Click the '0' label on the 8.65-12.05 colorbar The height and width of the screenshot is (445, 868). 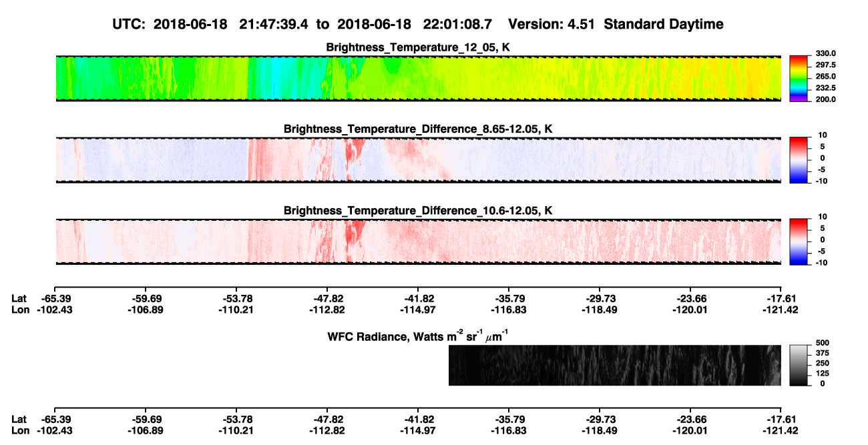tap(823, 158)
